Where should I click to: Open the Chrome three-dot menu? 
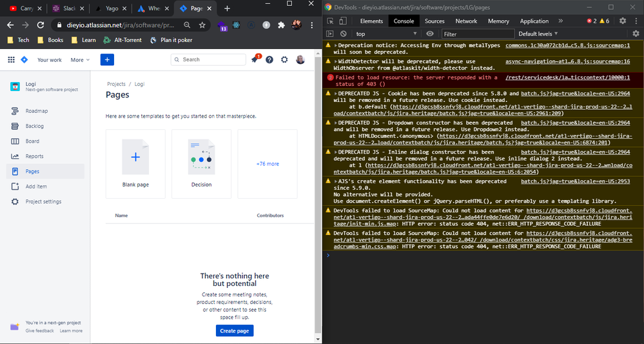pyautogui.click(x=312, y=25)
